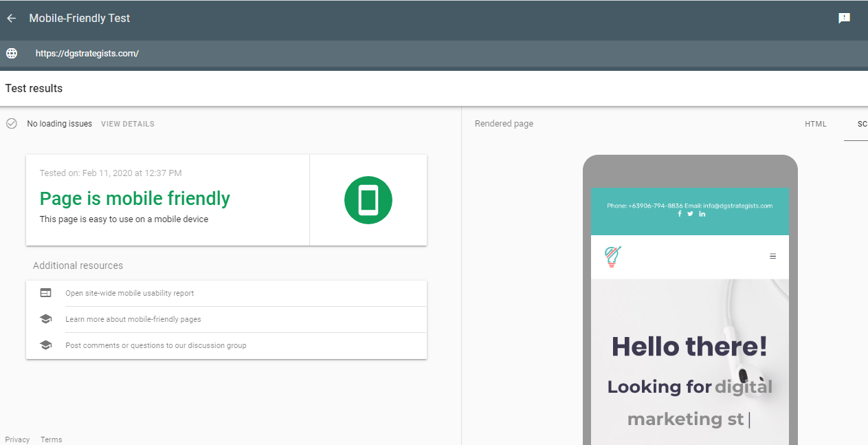Open the hamburger menu in rendered page
This screenshot has height=445, width=868.
click(772, 256)
